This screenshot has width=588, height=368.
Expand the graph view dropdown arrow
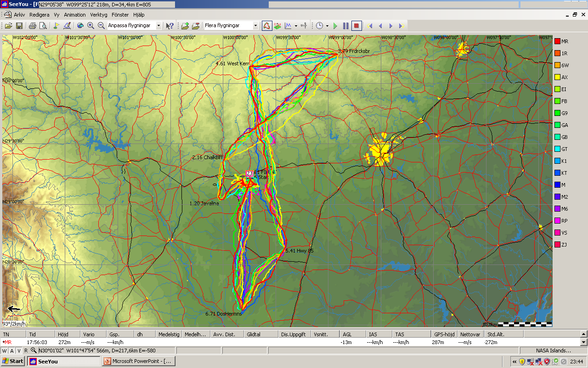[x=296, y=26]
